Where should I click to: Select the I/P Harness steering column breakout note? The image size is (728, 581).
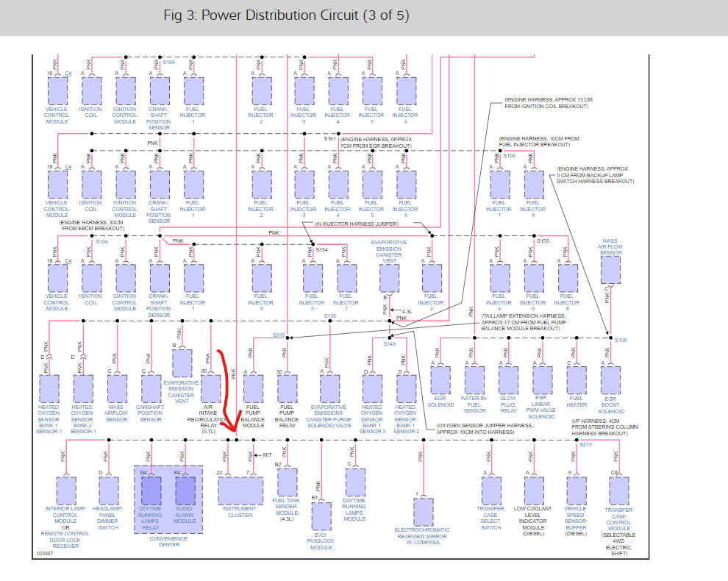coord(604,427)
